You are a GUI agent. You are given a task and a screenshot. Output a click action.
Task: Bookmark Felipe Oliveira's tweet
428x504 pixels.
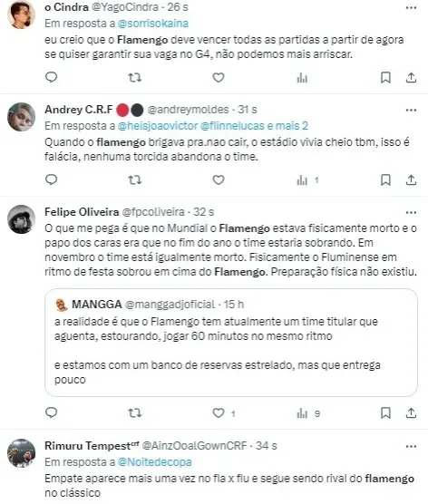385,412
